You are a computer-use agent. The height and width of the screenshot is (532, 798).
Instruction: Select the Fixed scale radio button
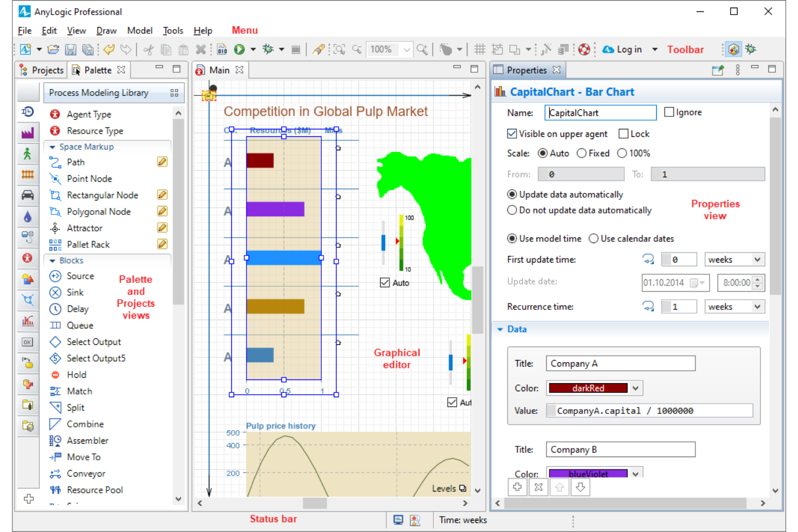(x=581, y=153)
